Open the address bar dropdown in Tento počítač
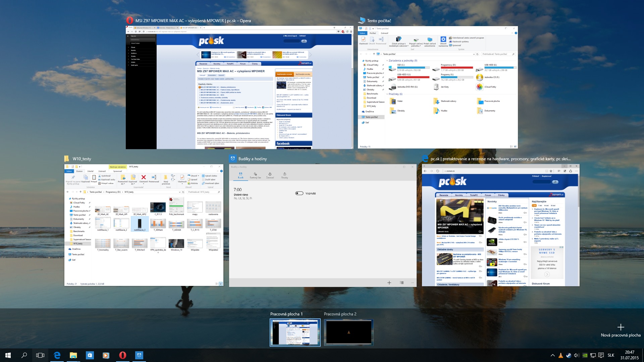This screenshot has height=362, width=644. click(x=474, y=54)
